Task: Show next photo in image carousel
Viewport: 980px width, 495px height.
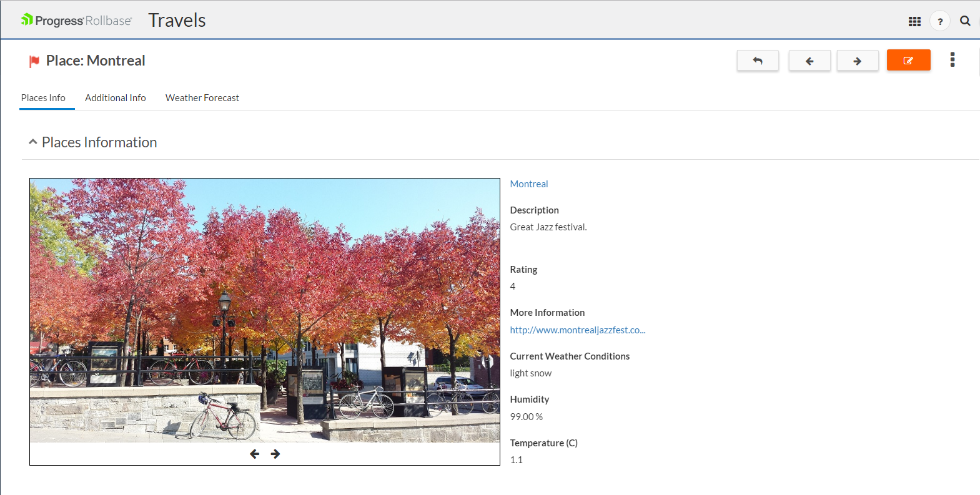Action: point(275,454)
